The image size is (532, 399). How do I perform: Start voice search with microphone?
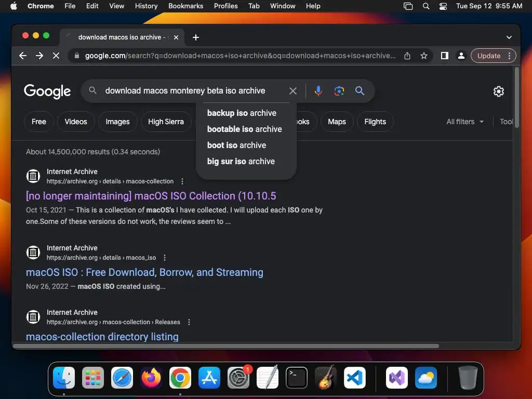[318, 90]
